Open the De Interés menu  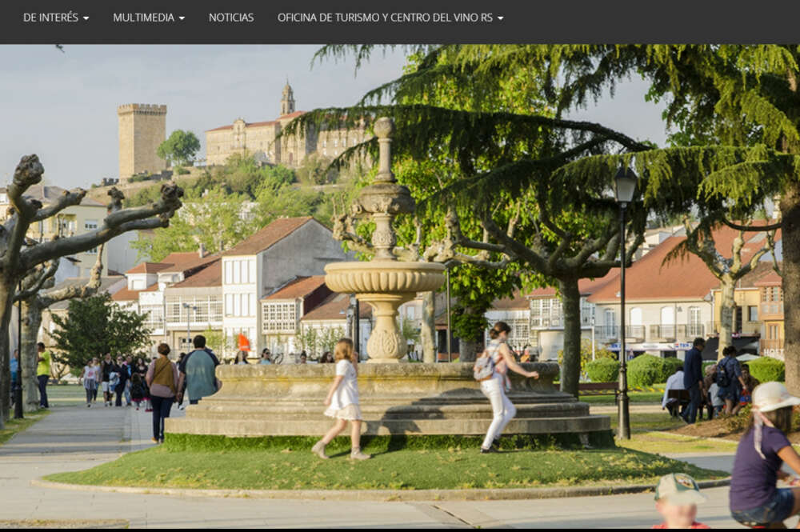[50, 18]
